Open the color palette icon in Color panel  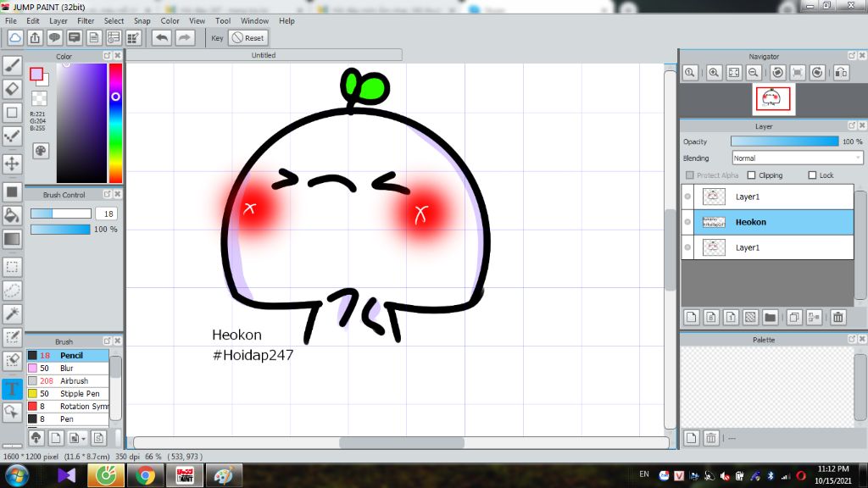coord(41,151)
